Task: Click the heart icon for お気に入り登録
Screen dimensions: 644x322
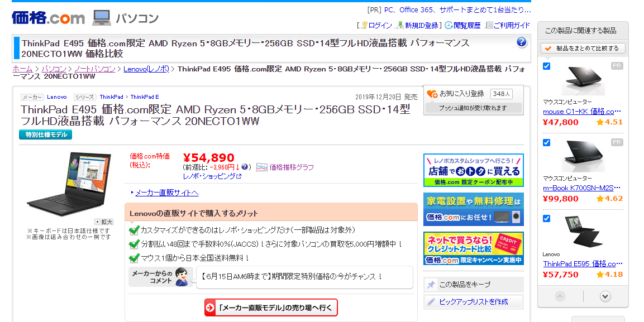Action: 432,94
